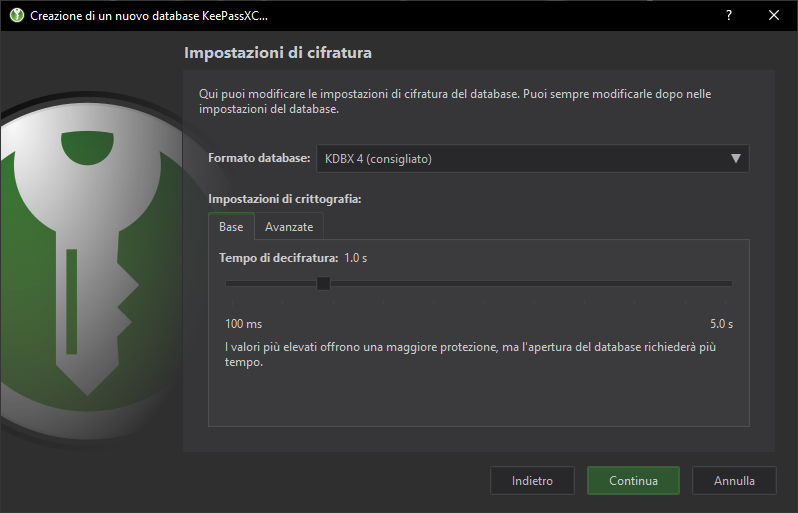Close the database creation wizard window
This screenshot has height=513, width=798.
coord(774,16)
